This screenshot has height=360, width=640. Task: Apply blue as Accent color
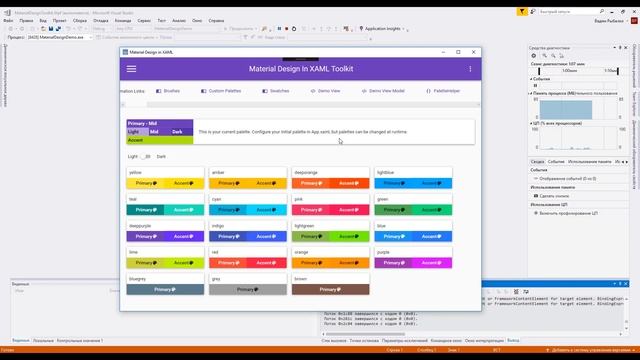tap(432, 236)
